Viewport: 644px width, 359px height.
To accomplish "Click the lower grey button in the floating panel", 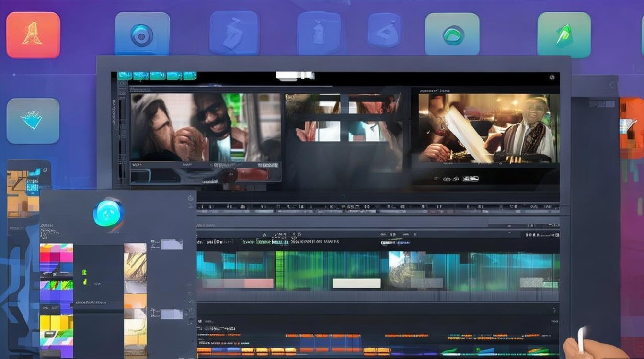I will click(x=171, y=314).
